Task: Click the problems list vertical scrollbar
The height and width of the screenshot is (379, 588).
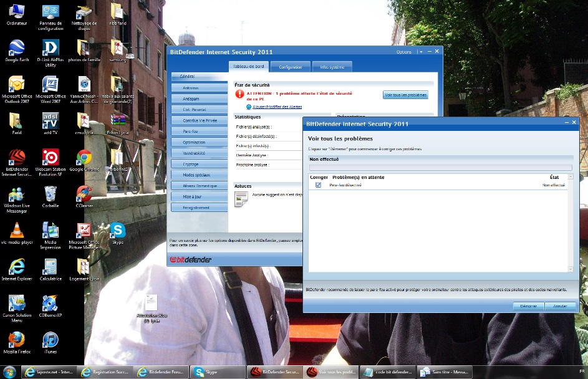Action: [x=571, y=223]
